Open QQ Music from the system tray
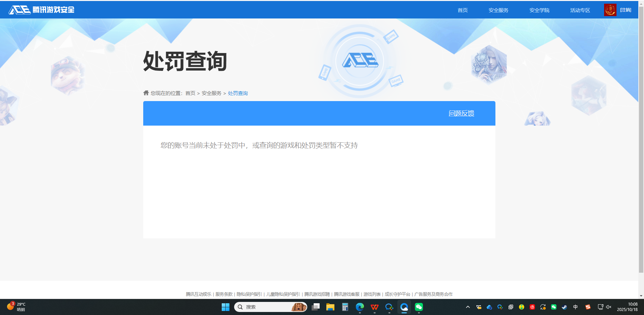This screenshot has height=315, width=644. (522, 307)
